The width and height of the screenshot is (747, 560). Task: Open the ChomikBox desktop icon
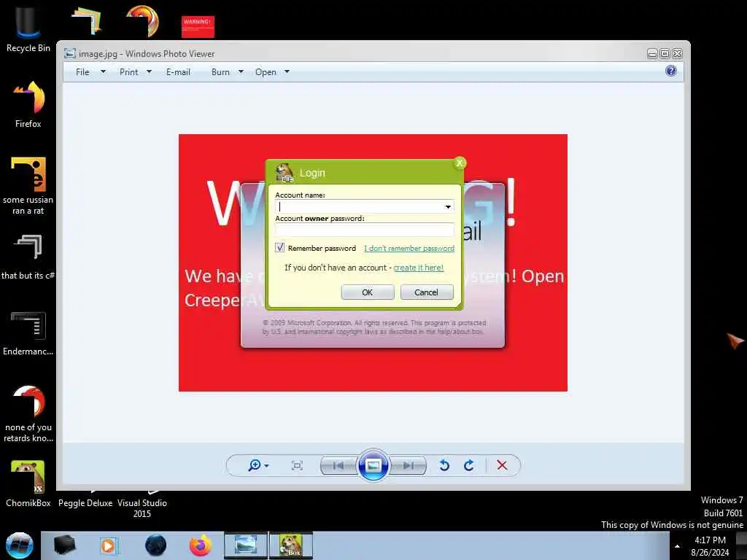28,483
